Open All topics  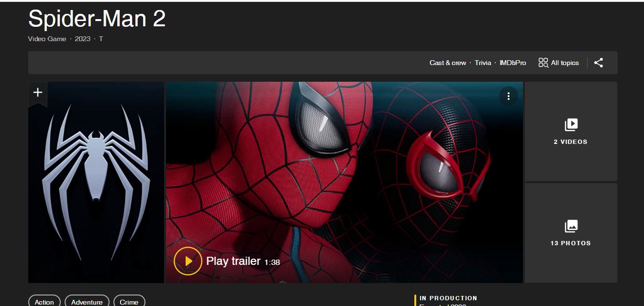[x=558, y=63]
